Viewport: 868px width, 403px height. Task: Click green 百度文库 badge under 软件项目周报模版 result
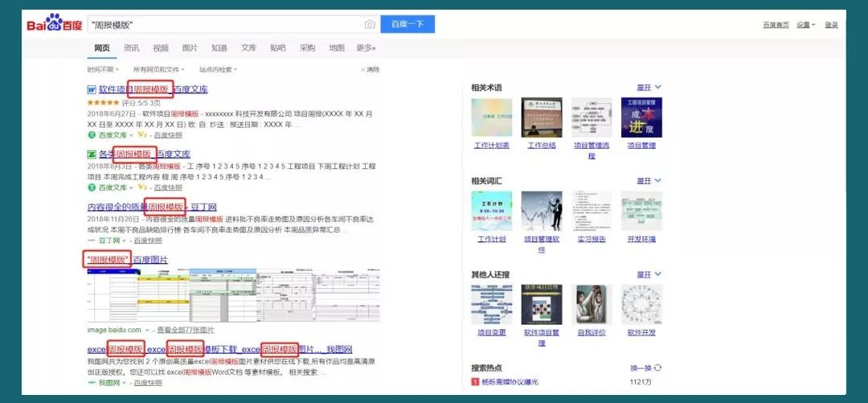107,134
